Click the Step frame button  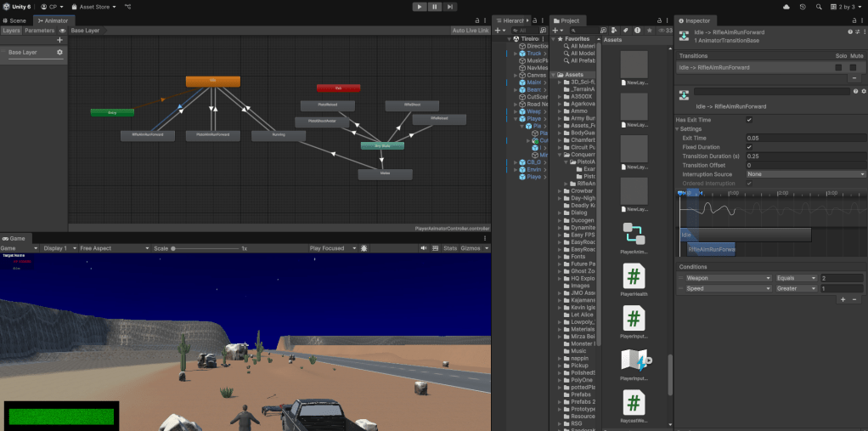(452, 6)
